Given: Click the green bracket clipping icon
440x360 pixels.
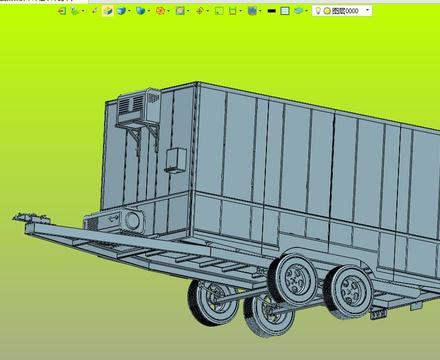Looking at the screenshot, I should click(x=232, y=11).
